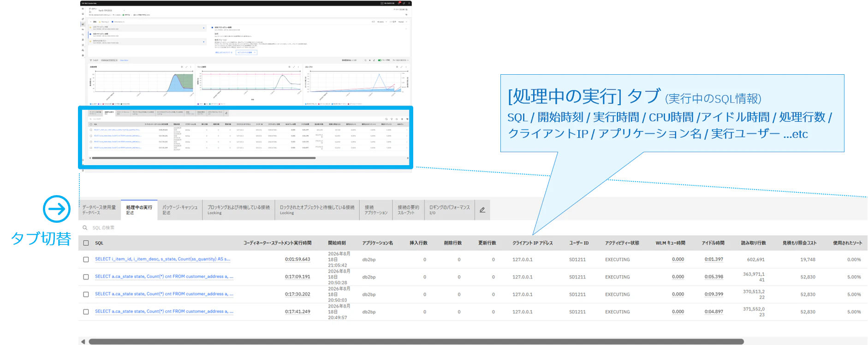Open the パッケージ・キャッシュ tab
Image resolution: width=868 pixels, height=345 pixels.
[x=180, y=210]
